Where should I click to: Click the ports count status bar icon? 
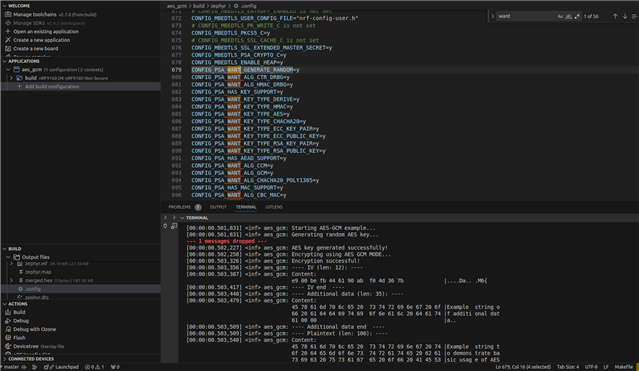coord(115,367)
